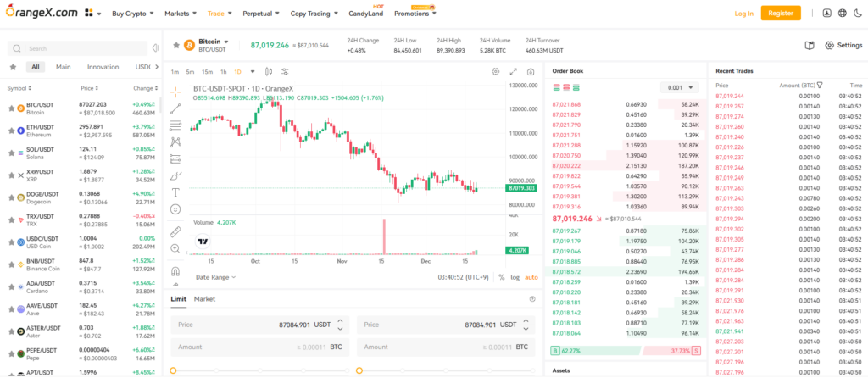Viewport: 868px width, 378px height.
Task: Take a chart snapshot with camera icon
Action: click(x=530, y=72)
